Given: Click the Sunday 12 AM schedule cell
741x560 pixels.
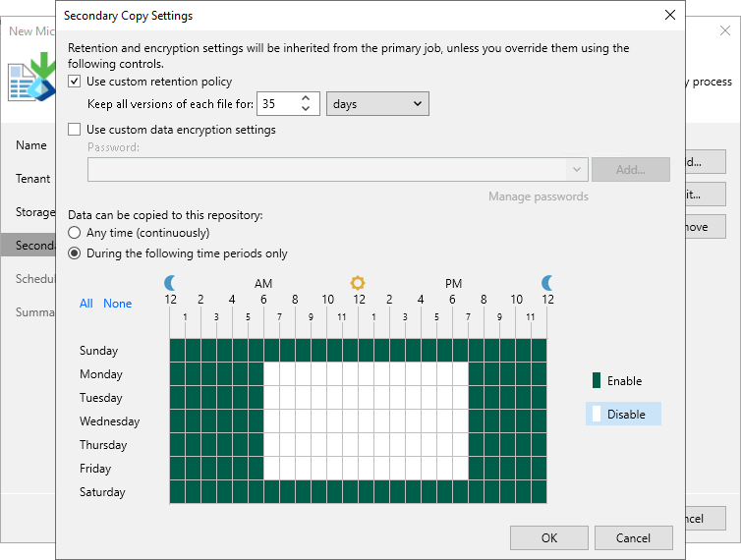Looking at the screenshot, I should [178, 351].
